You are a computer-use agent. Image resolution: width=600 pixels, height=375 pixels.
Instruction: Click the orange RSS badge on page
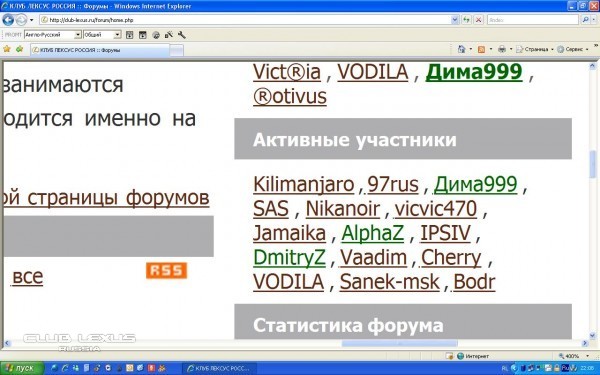[166, 271]
